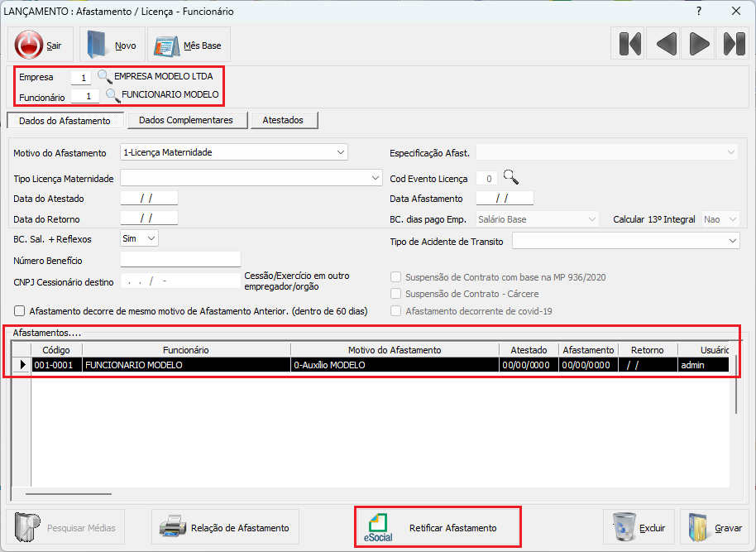This screenshot has height=552, width=756.
Task: Go to the next record arrow
Action: 700,43
